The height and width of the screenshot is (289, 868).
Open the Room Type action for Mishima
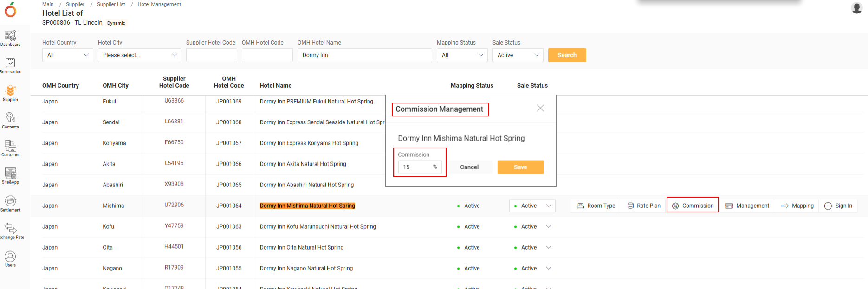[x=596, y=206]
